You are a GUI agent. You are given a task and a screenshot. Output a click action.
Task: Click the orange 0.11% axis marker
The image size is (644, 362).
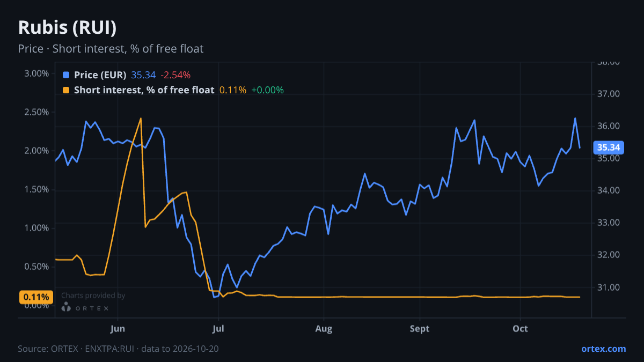click(36, 297)
